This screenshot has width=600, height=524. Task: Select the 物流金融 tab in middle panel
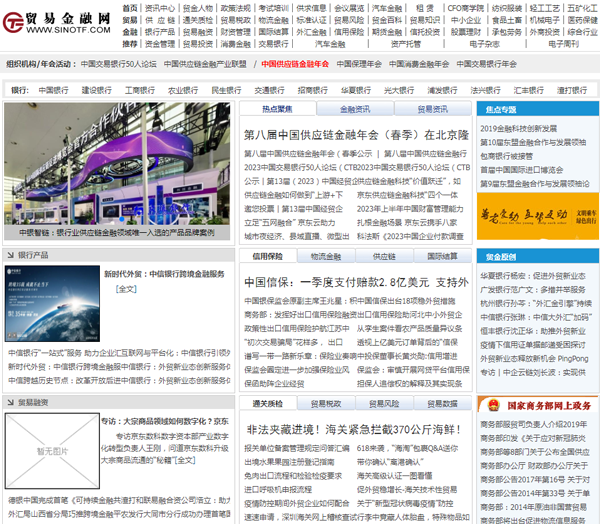pos(326,256)
